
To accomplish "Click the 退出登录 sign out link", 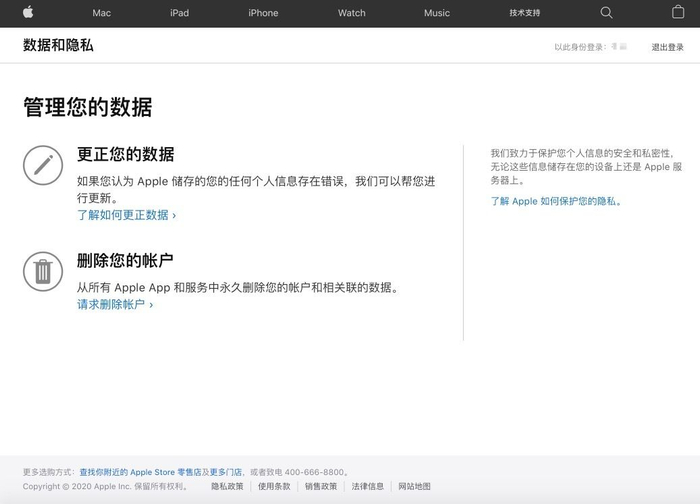I will point(667,47).
